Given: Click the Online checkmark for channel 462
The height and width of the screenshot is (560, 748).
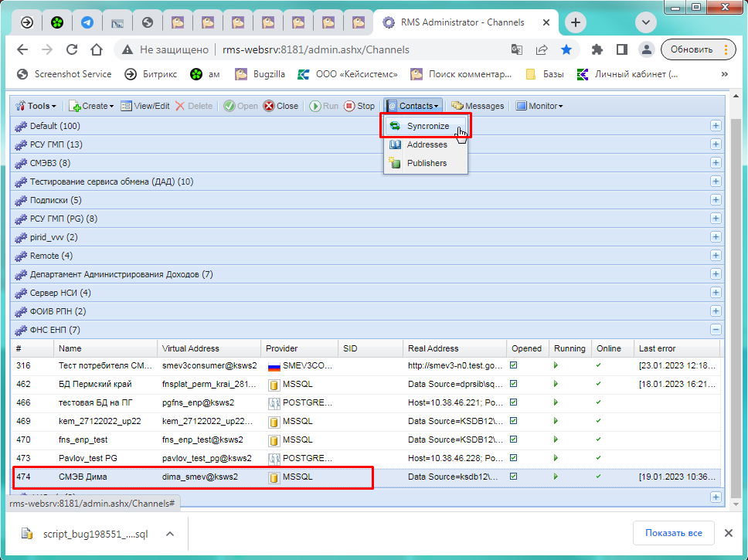Looking at the screenshot, I should point(599,384).
